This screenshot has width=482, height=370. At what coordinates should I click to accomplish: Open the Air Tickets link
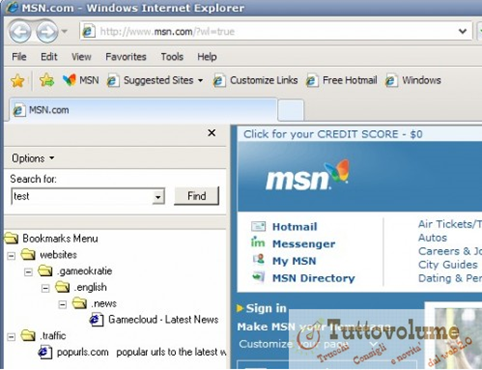pyautogui.click(x=450, y=224)
